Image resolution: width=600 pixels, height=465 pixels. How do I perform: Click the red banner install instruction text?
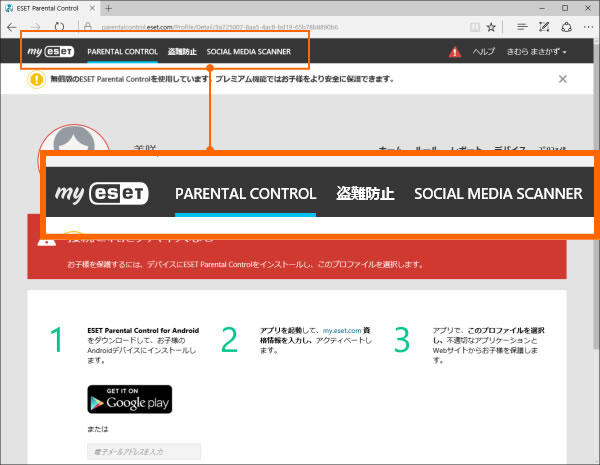click(x=245, y=264)
